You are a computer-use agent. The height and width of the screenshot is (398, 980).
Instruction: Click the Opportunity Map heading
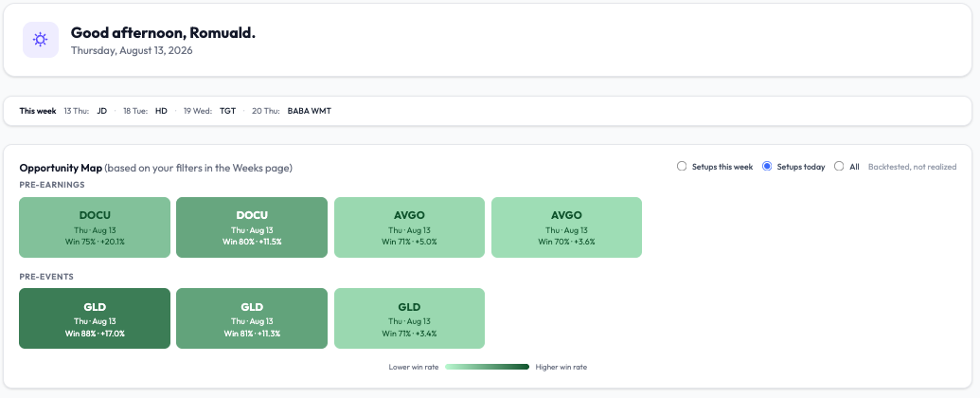pos(61,168)
